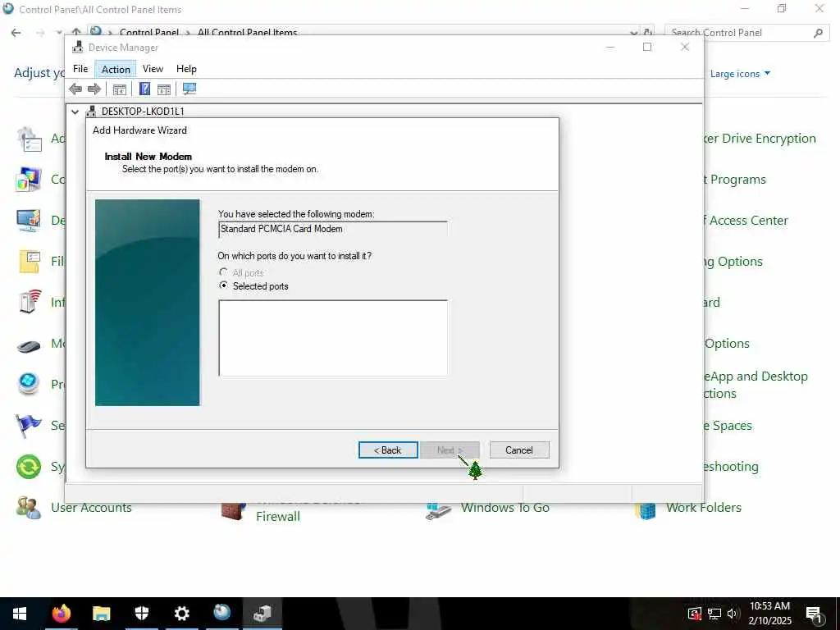Click Show/Hide Console Tree toolbar icon
This screenshot has height=630, width=840.
click(x=120, y=89)
